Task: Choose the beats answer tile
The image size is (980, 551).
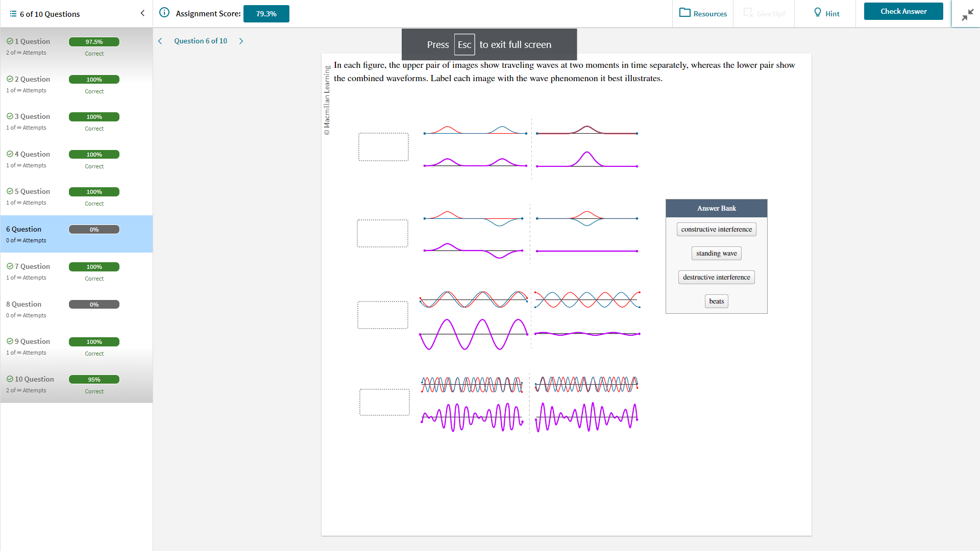Action: tap(716, 301)
